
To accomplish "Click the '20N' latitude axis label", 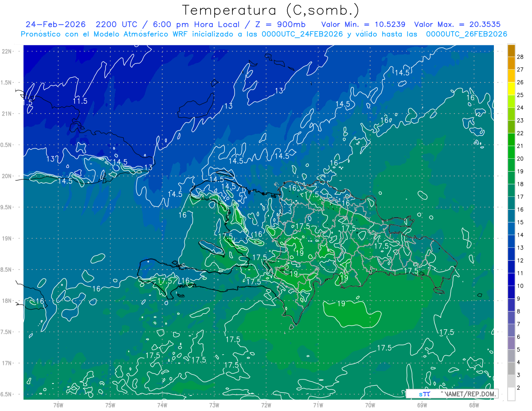I will click(x=7, y=176).
